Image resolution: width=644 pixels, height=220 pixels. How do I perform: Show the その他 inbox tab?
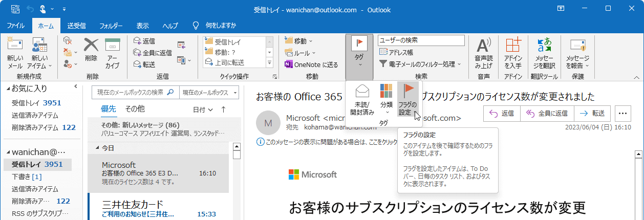135,109
